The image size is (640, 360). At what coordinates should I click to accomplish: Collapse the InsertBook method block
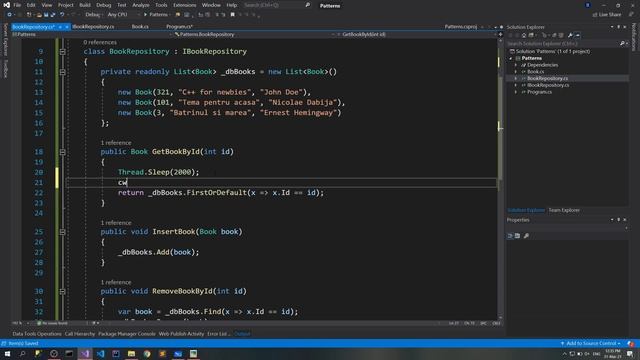click(x=62, y=232)
